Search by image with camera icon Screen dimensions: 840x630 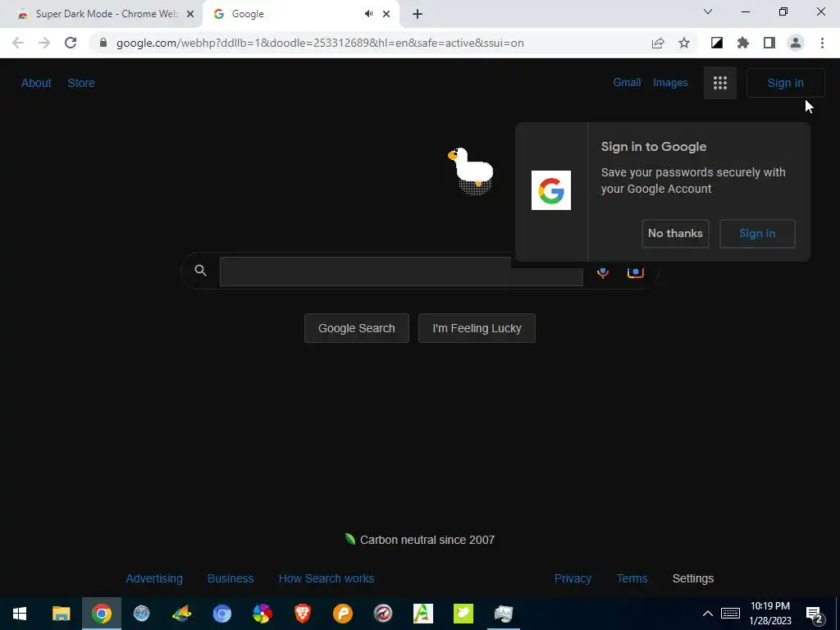click(x=636, y=272)
